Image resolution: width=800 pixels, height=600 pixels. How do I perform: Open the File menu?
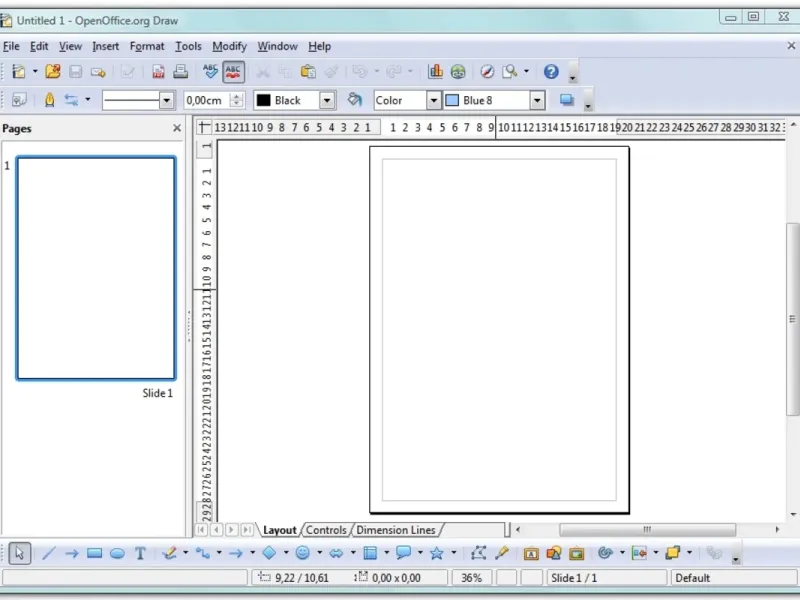[x=11, y=46]
